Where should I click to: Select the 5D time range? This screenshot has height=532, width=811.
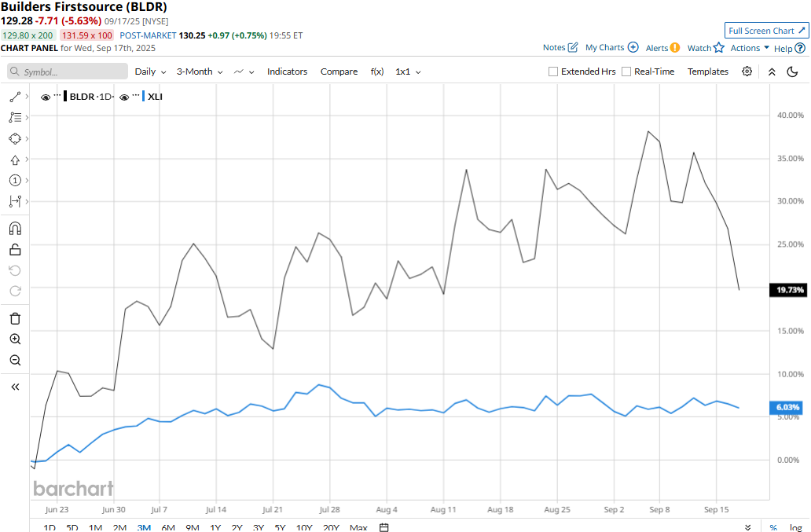pos(72,527)
